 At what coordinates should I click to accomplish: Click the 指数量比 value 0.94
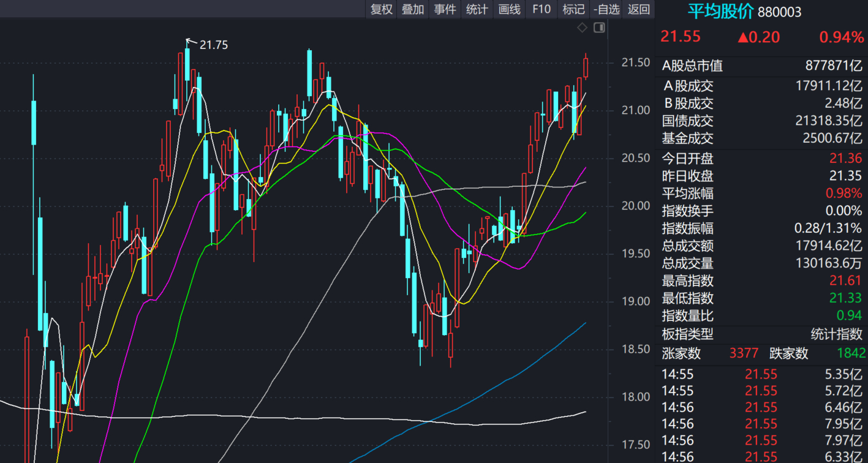point(850,316)
